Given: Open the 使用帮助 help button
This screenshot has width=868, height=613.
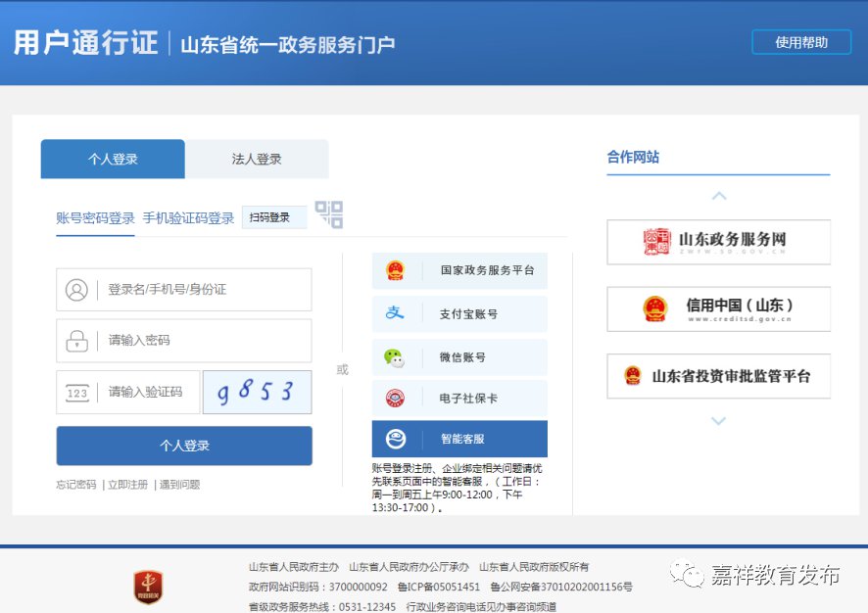Looking at the screenshot, I should point(800,42).
